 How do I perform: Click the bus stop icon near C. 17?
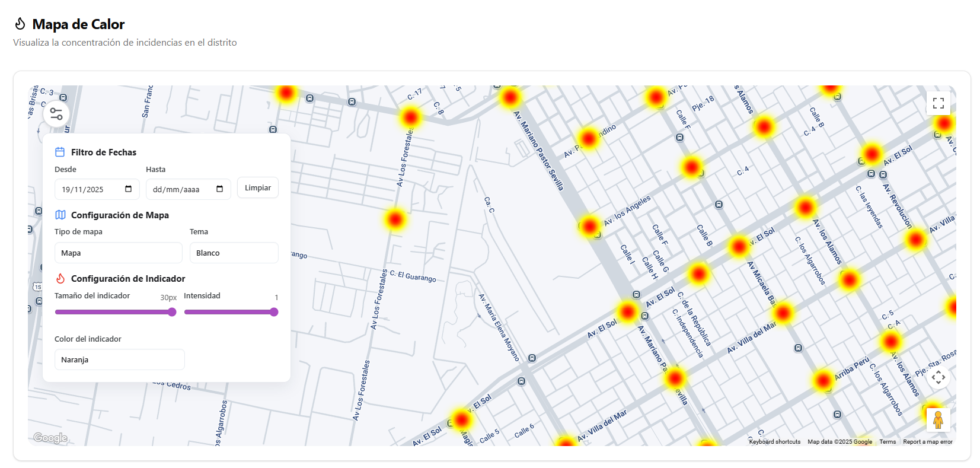pyautogui.click(x=352, y=102)
